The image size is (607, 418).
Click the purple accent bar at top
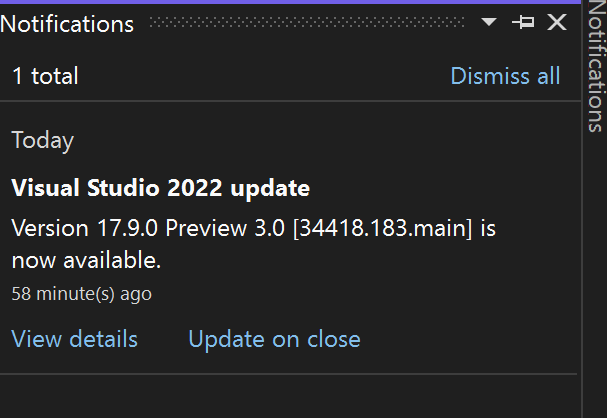(290, 2)
